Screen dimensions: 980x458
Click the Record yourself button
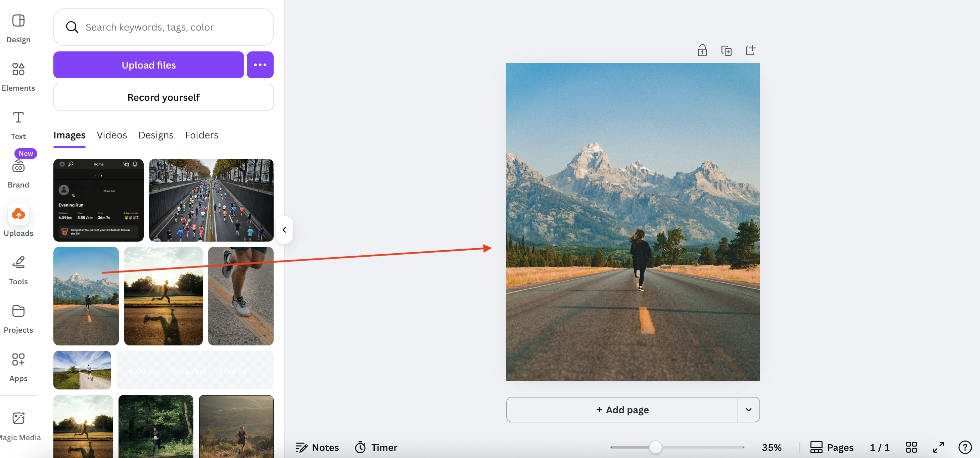pos(163,97)
